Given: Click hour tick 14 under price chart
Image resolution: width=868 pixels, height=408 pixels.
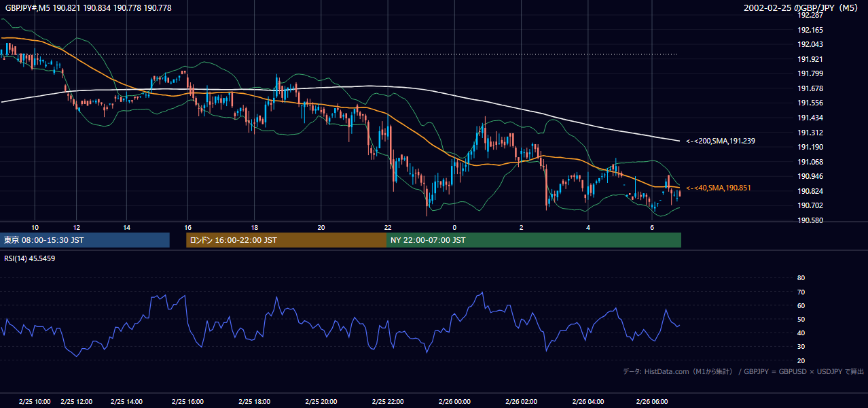Looking at the screenshot, I should tap(126, 227).
